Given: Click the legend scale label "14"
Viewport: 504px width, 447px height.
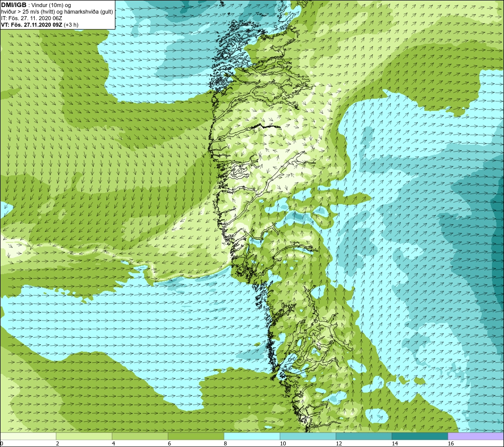Looking at the screenshot, I should click(395, 443).
